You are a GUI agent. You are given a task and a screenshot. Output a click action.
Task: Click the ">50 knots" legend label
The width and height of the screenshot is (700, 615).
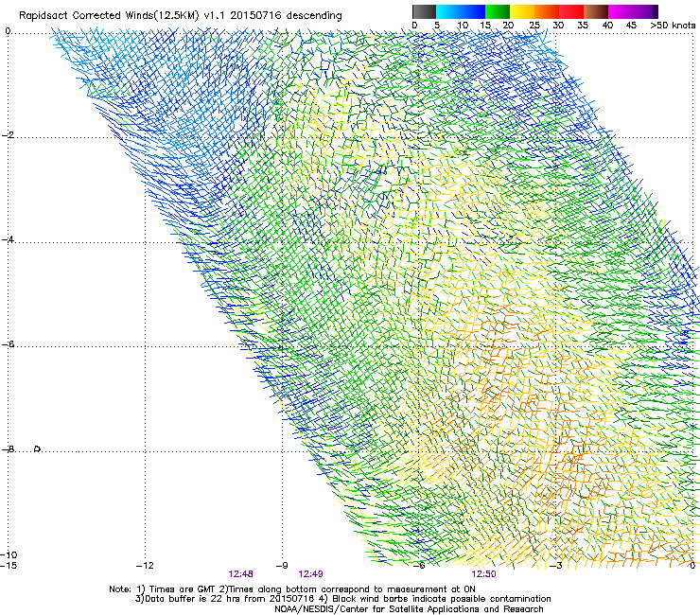click(x=673, y=26)
